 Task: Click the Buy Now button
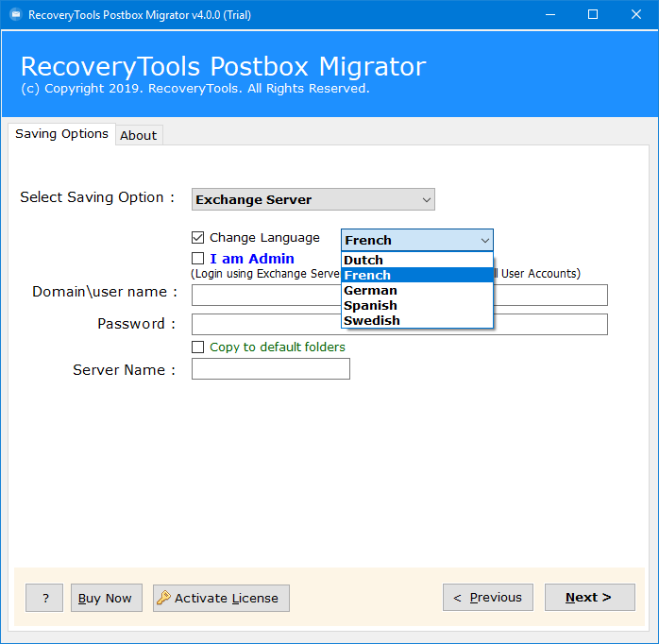click(x=106, y=598)
